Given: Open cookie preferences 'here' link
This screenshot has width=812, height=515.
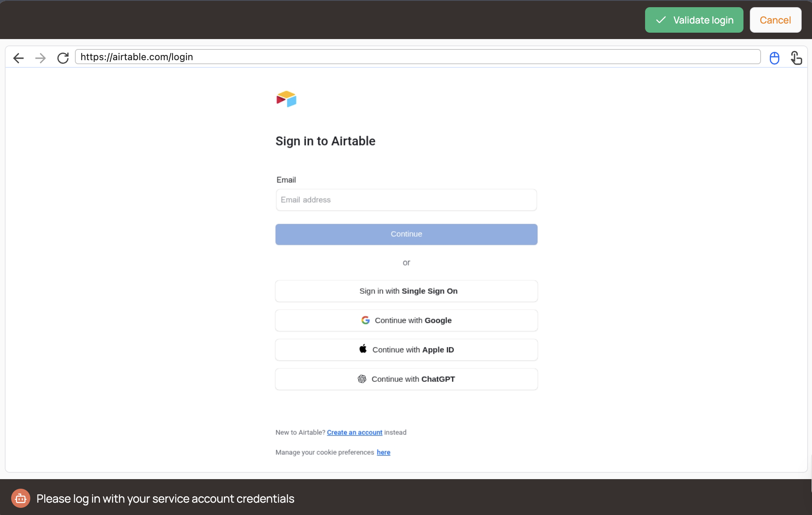Looking at the screenshot, I should point(384,452).
